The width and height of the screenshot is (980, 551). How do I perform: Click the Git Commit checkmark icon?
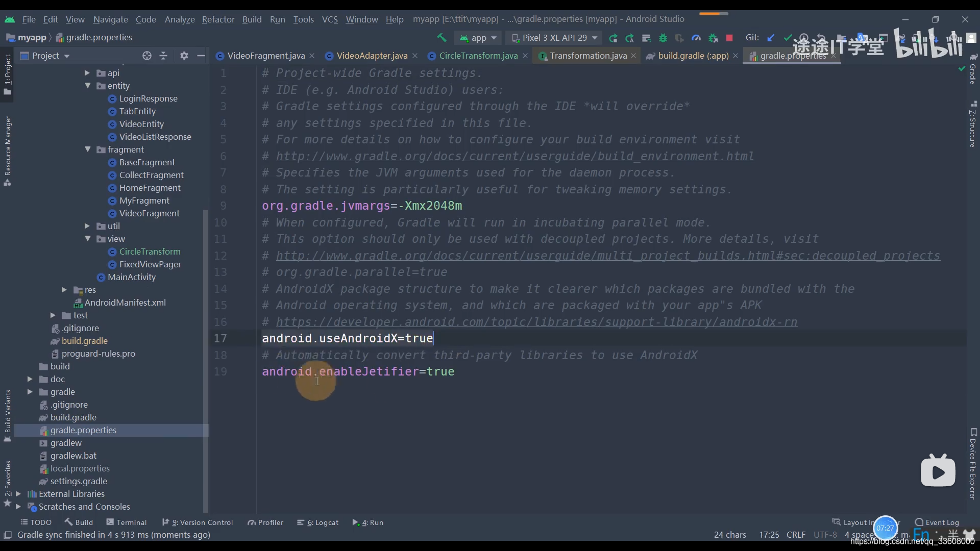coord(787,38)
